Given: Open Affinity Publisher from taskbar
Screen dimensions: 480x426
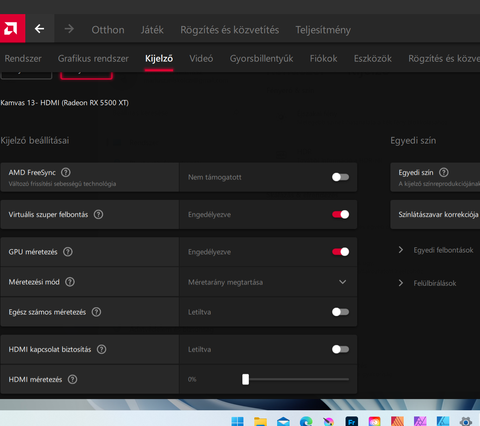Looking at the screenshot, I should tap(397, 421).
